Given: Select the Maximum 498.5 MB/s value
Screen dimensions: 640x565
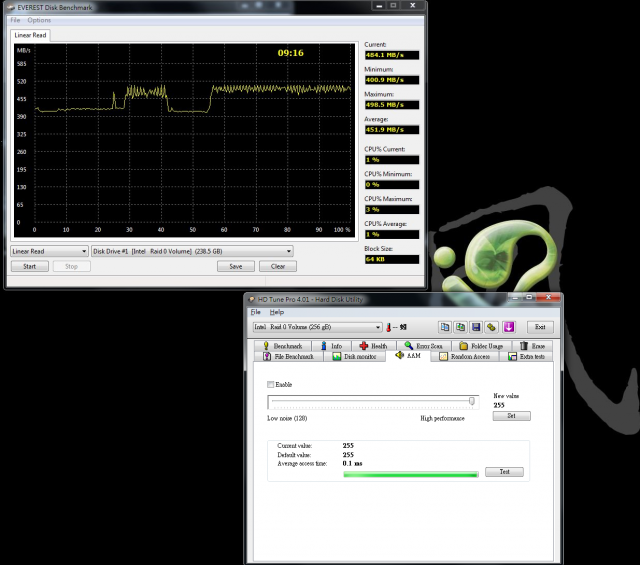Looking at the screenshot, I should 392,105.
